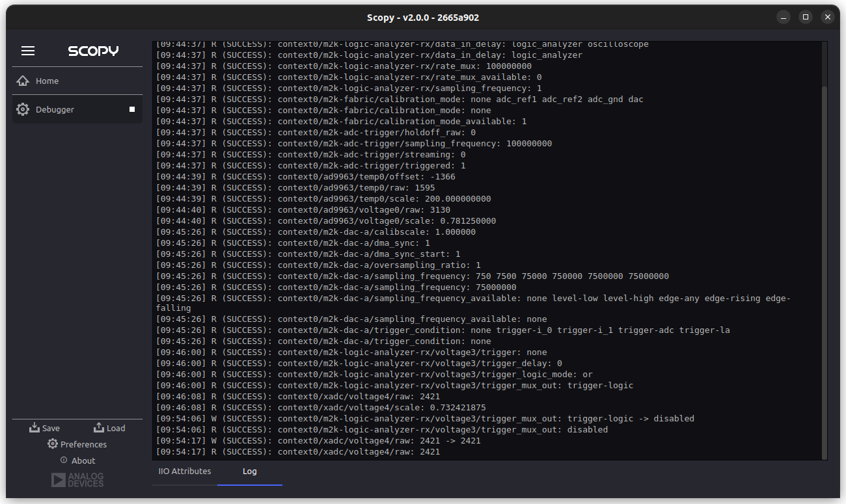Click log line 'ad9963/temp0/raw: 1595'
846x504 pixels.
295,188
